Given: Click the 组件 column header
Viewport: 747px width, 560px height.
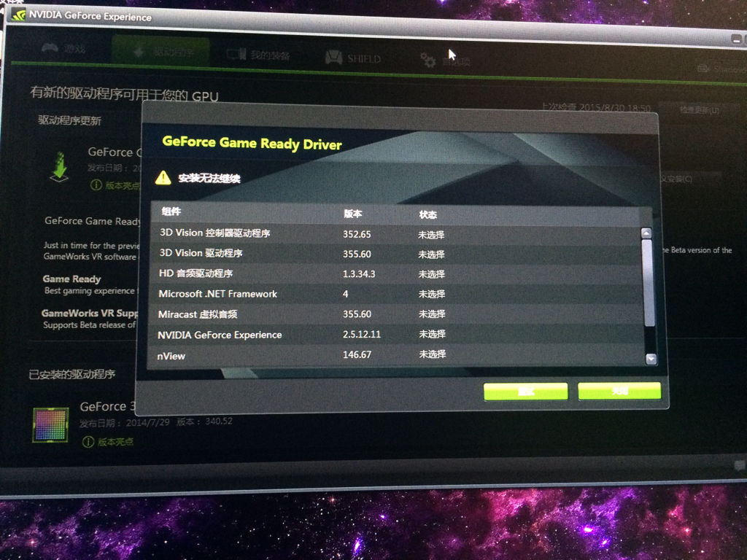Looking at the screenshot, I should (171, 211).
